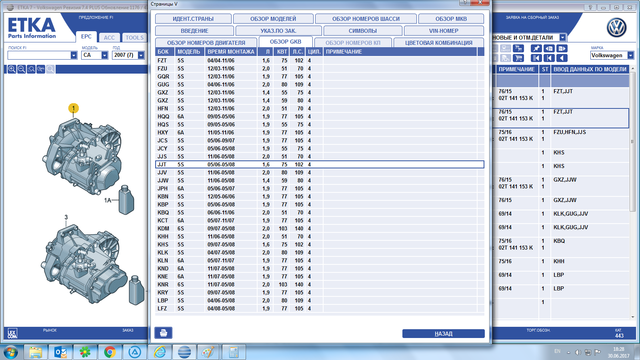Click the НАЗАД back button
This screenshot has width=640, height=360.
[443, 333]
